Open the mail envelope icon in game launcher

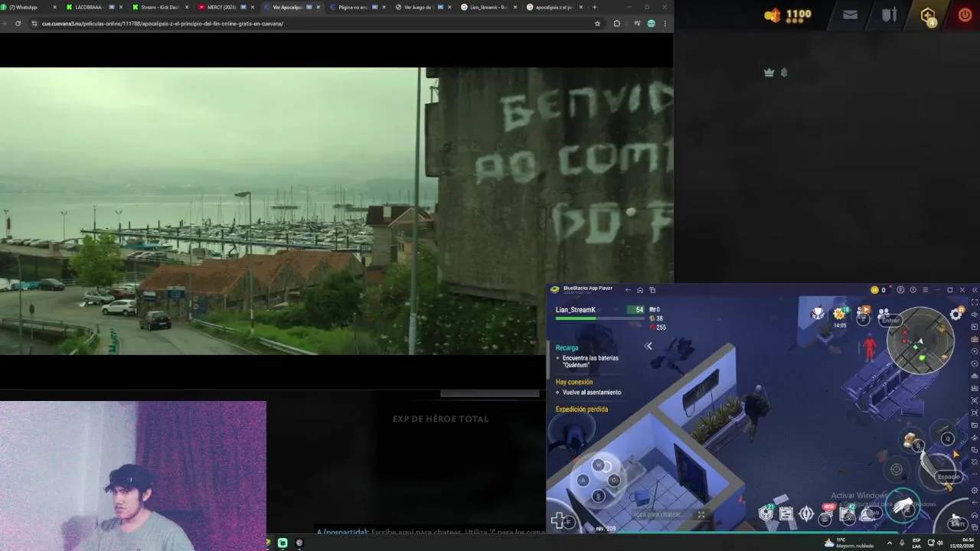tap(850, 15)
